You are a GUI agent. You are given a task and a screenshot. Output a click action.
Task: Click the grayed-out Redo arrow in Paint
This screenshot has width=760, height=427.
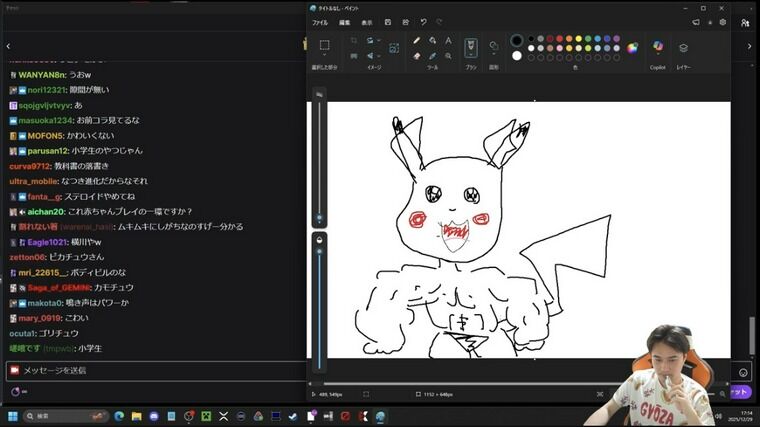pyautogui.click(x=439, y=22)
